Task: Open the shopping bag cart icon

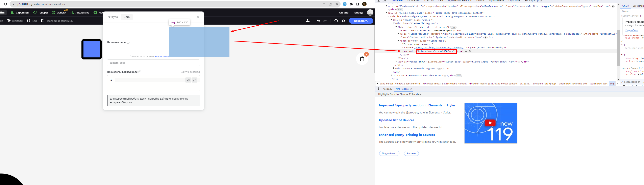Action: 362,59
